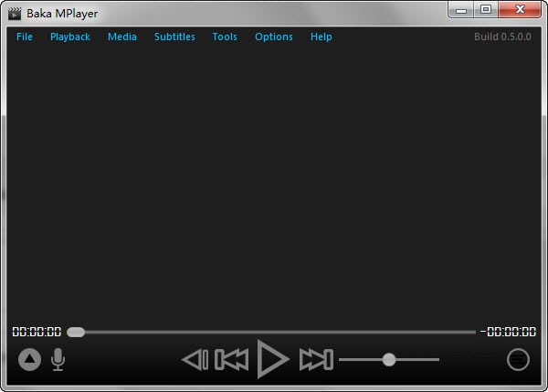Open the Playback menu
548x392 pixels.
[70, 37]
